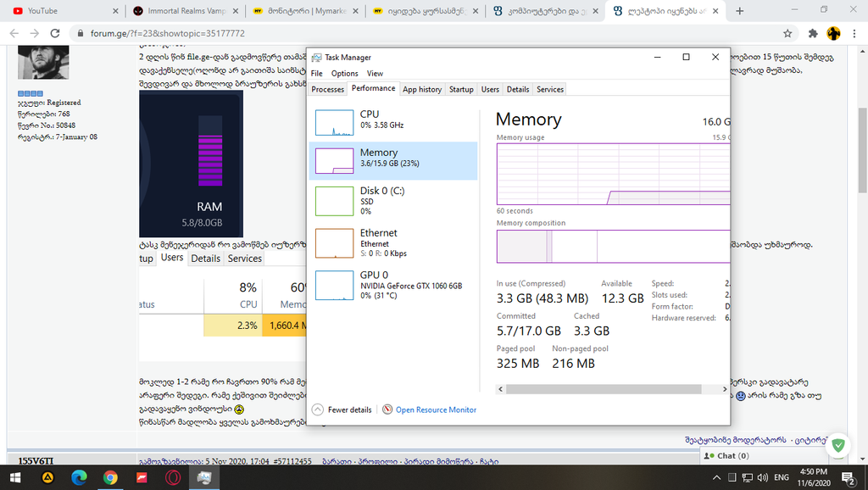Select the Disk 0 (C:) performance entry
The height and width of the screenshot is (490, 868).
tap(393, 200)
